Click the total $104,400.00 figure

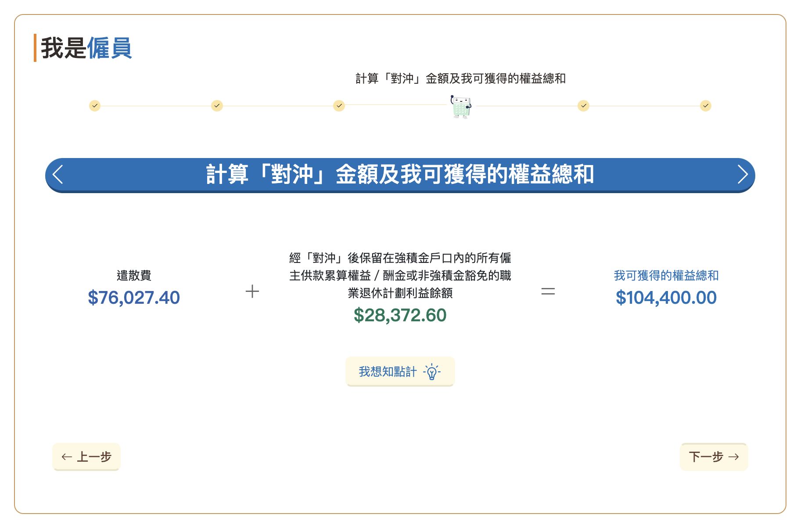666,298
